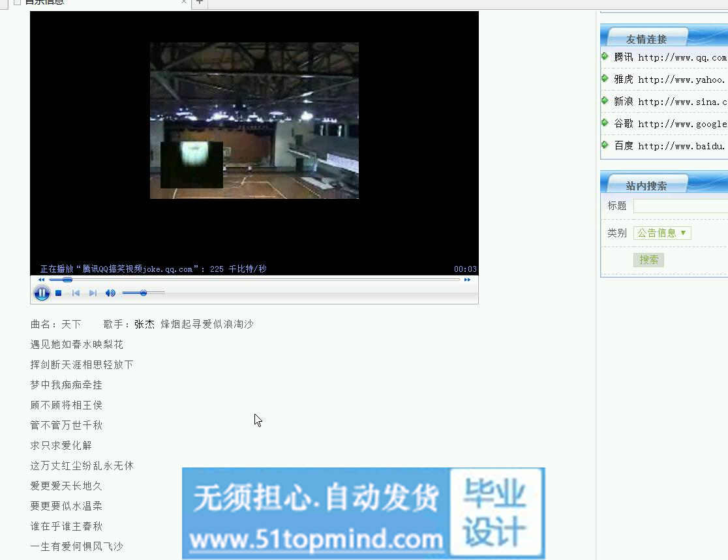Skip to the next track
This screenshot has height=560, width=728.
coord(93,293)
